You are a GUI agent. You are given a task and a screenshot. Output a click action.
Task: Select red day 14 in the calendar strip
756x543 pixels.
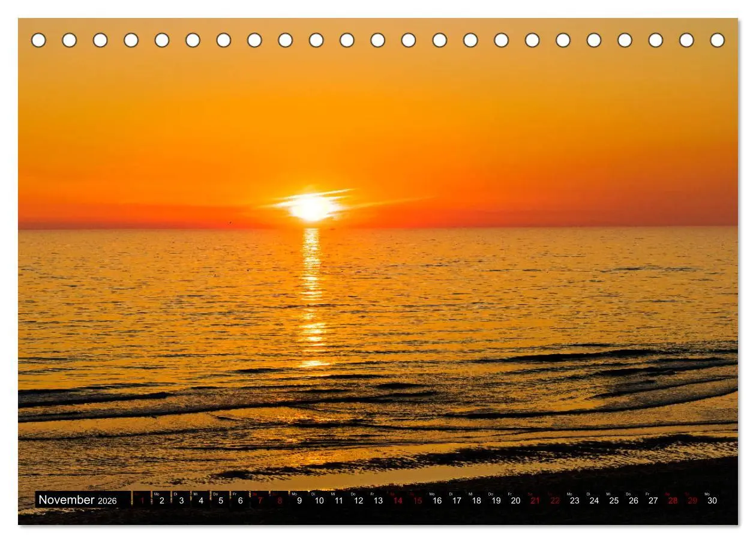pos(398,500)
